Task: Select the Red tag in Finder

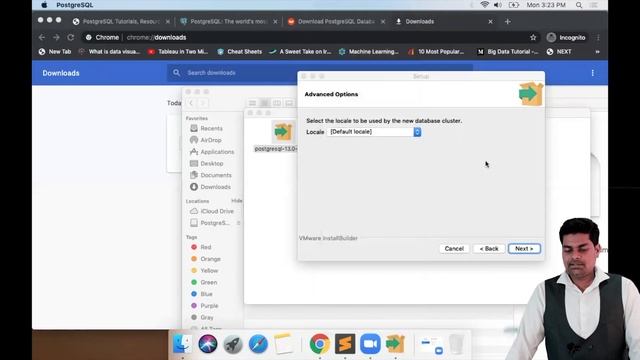Action: coord(201,247)
